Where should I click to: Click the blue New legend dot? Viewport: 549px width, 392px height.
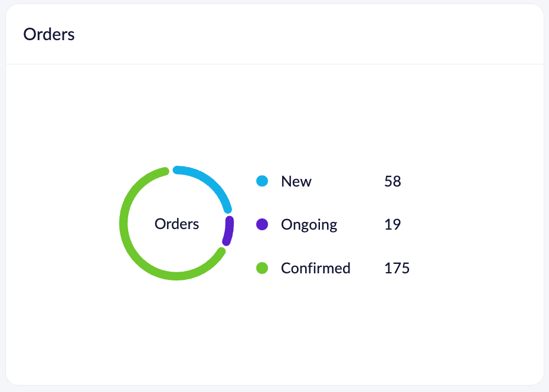coord(262,181)
